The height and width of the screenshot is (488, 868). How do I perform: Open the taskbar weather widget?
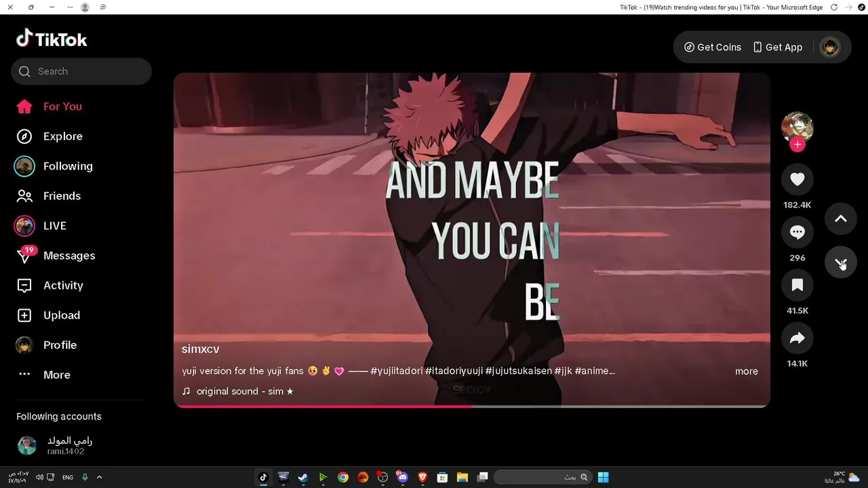point(842,477)
